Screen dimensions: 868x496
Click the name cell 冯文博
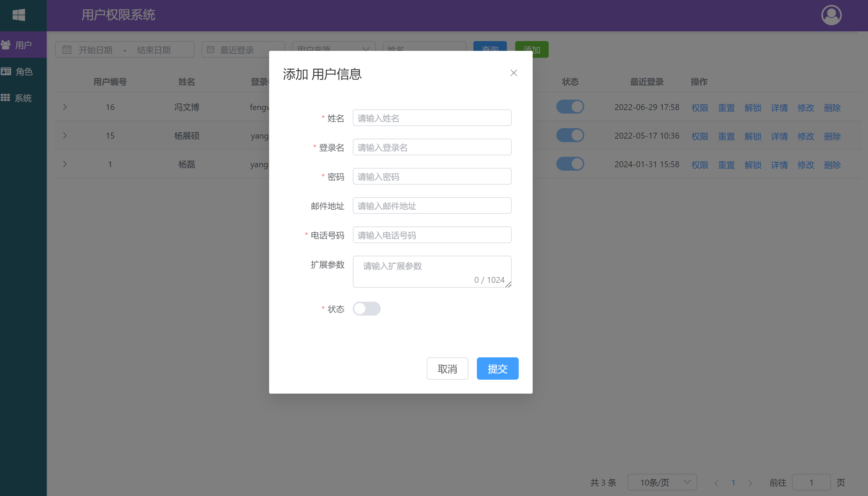(186, 107)
